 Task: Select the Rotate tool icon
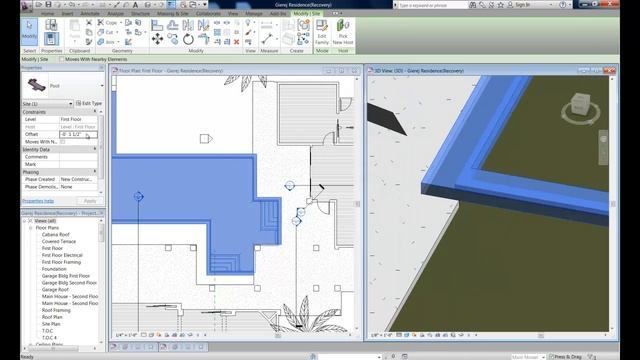188,39
